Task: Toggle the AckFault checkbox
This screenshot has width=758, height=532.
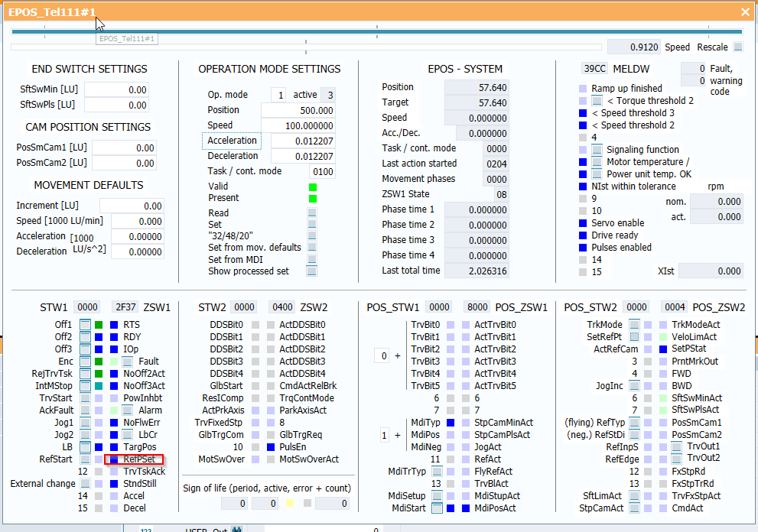Action: pyautogui.click(x=85, y=410)
